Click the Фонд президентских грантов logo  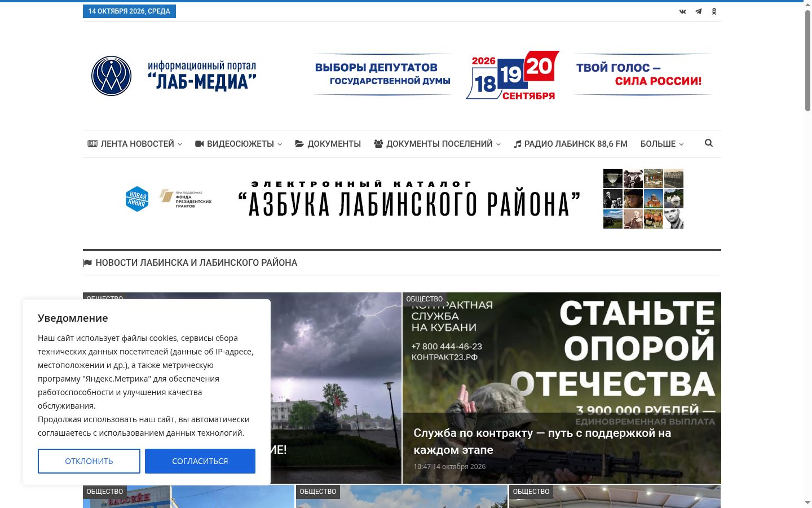click(x=186, y=199)
